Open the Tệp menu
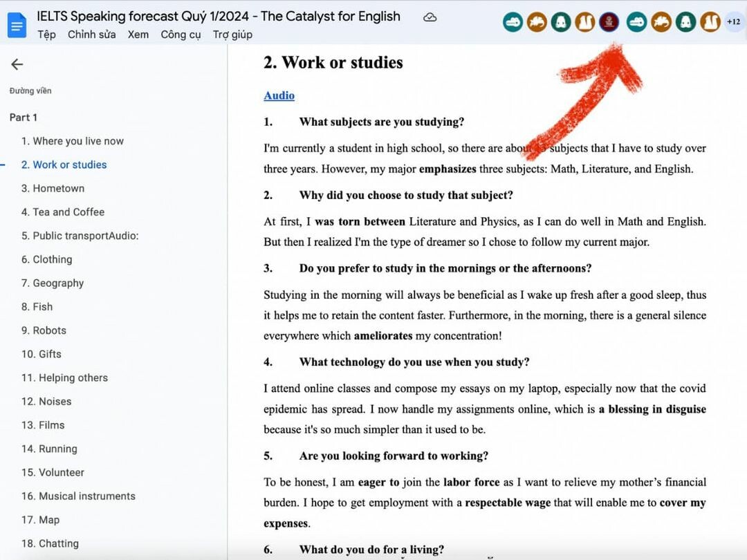Image resolution: width=747 pixels, height=560 pixels. pos(46,35)
